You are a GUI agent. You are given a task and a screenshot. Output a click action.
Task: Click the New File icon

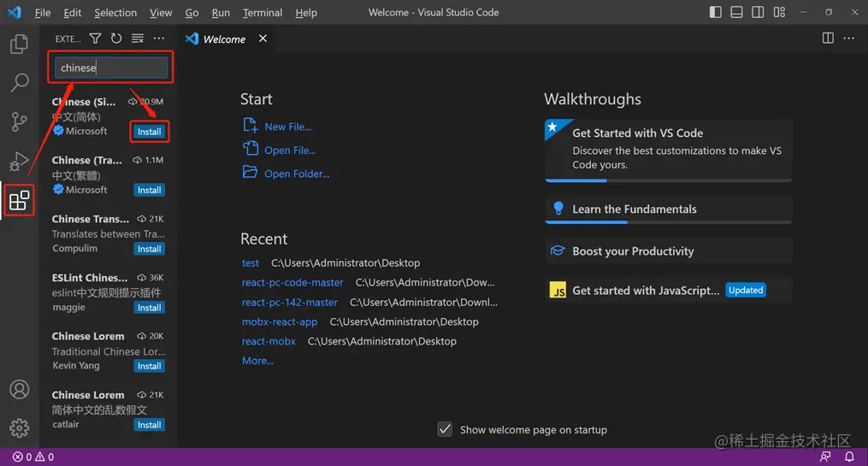coord(251,126)
